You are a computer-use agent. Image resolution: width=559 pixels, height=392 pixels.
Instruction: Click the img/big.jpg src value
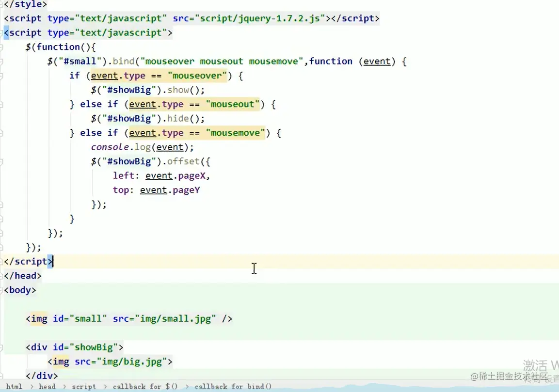[x=131, y=361]
